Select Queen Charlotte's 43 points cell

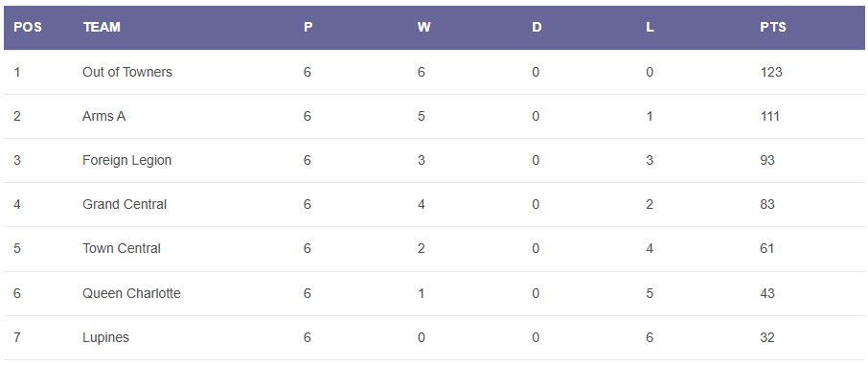click(x=767, y=293)
